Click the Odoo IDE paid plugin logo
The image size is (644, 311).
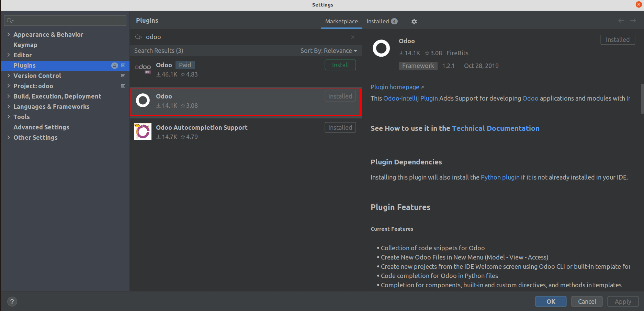pos(143,69)
